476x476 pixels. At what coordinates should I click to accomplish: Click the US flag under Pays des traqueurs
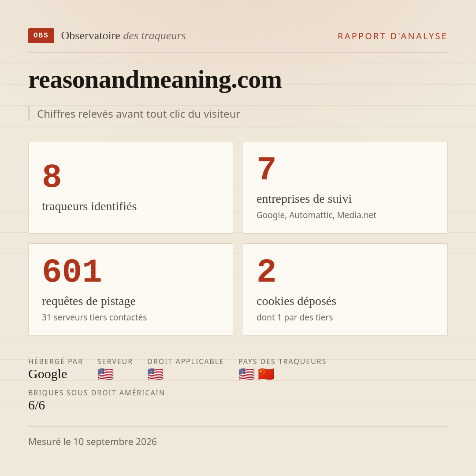click(x=246, y=374)
